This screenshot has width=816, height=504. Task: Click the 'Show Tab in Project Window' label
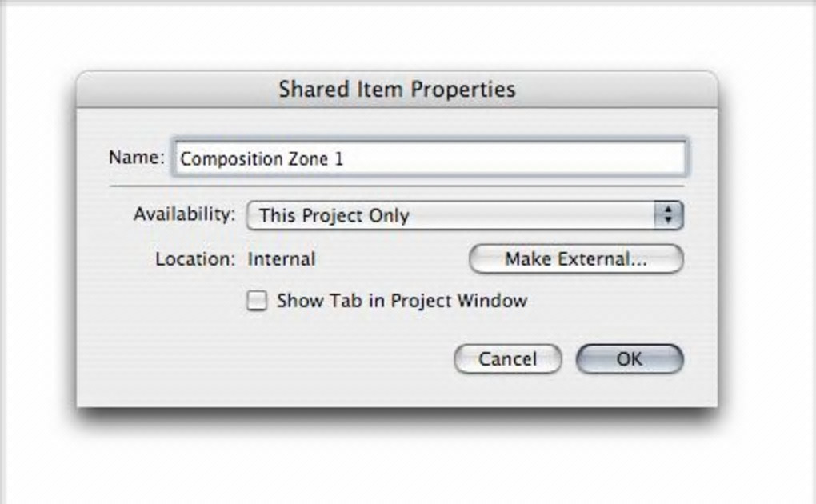tap(402, 302)
